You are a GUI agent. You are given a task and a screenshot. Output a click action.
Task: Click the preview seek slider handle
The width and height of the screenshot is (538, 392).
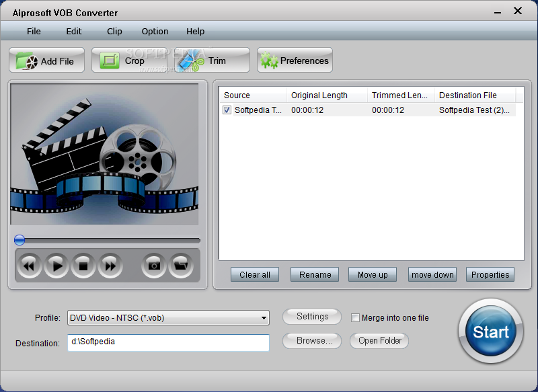point(20,240)
